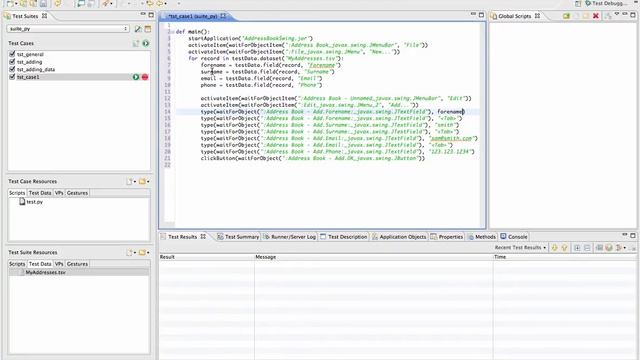The width and height of the screenshot is (640, 360).
Task: Open test suite settings pencil icon
Action: click(138, 29)
